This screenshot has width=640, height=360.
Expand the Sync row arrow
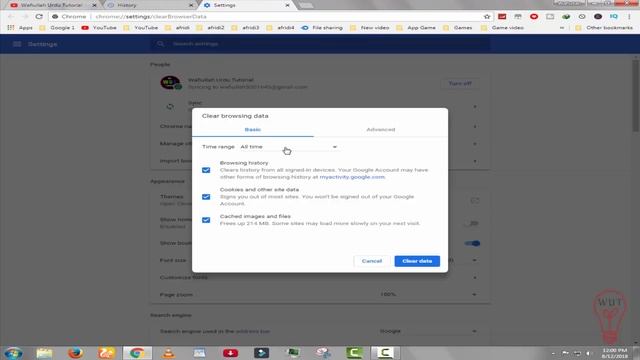click(475, 107)
